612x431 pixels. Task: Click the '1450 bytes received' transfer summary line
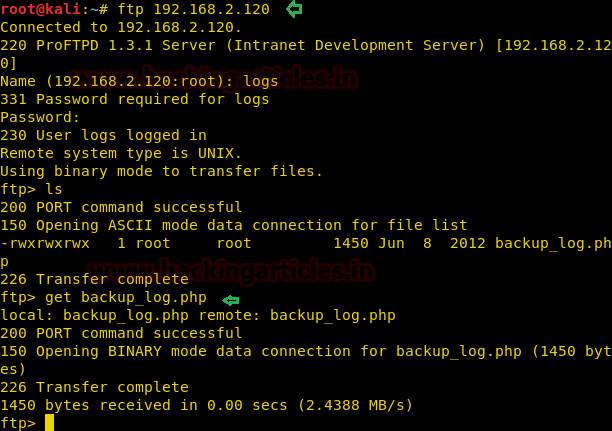click(x=206, y=405)
